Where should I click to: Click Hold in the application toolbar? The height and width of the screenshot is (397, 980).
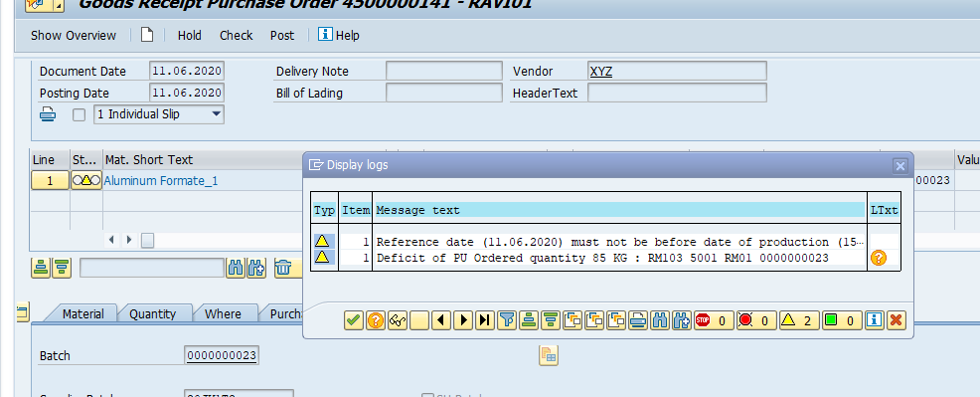click(190, 36)
